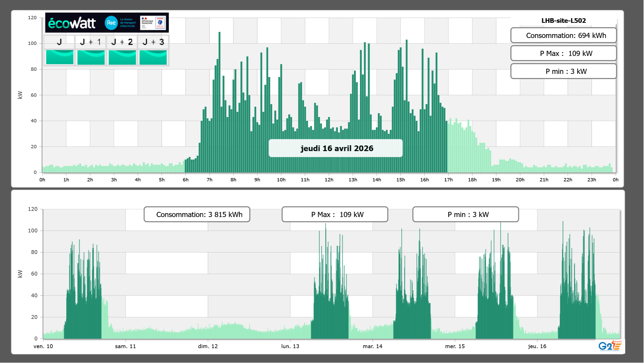
Task: Click the République Française ADEME logo
Action: [x=153, y=23]
